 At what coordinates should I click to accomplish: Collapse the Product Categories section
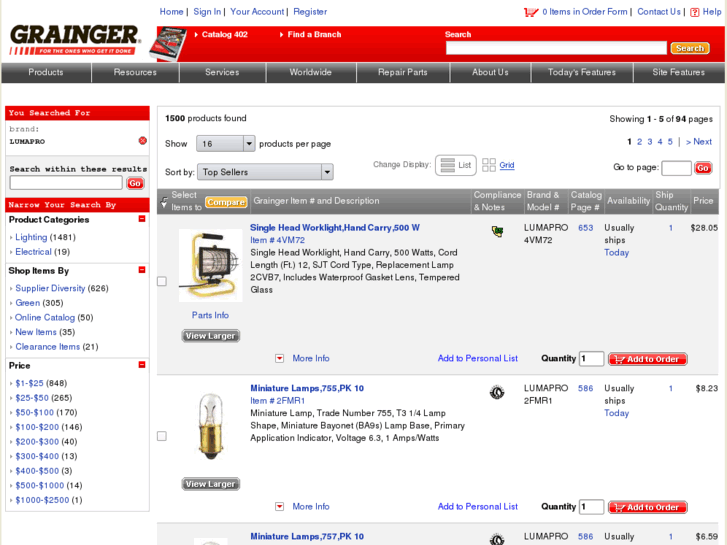point(142,219)
